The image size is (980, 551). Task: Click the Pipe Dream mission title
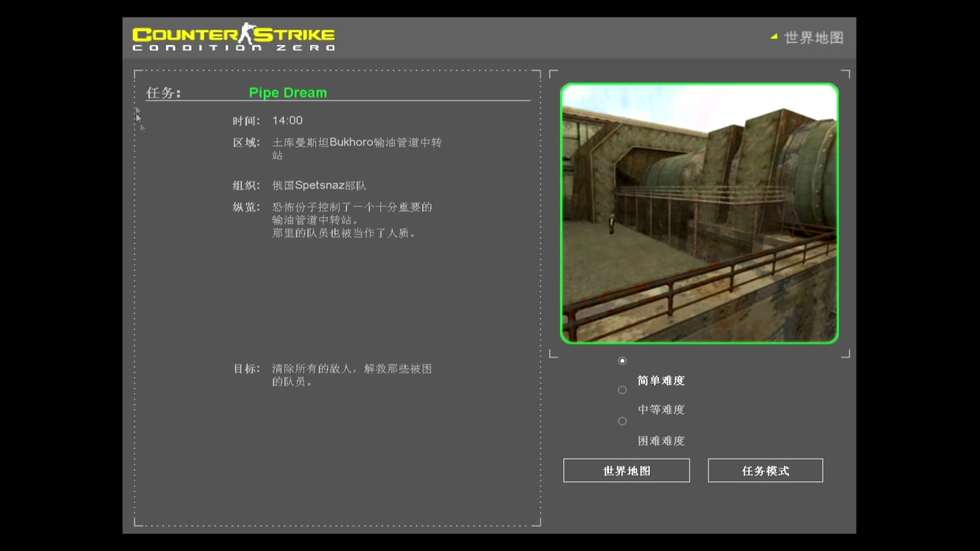point(287,93)
